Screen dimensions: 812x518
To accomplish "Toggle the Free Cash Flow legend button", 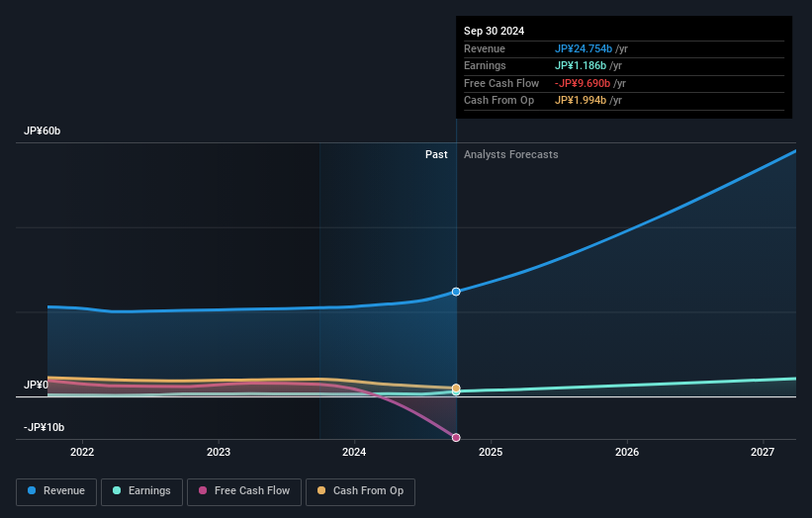I will click(244, 491).
